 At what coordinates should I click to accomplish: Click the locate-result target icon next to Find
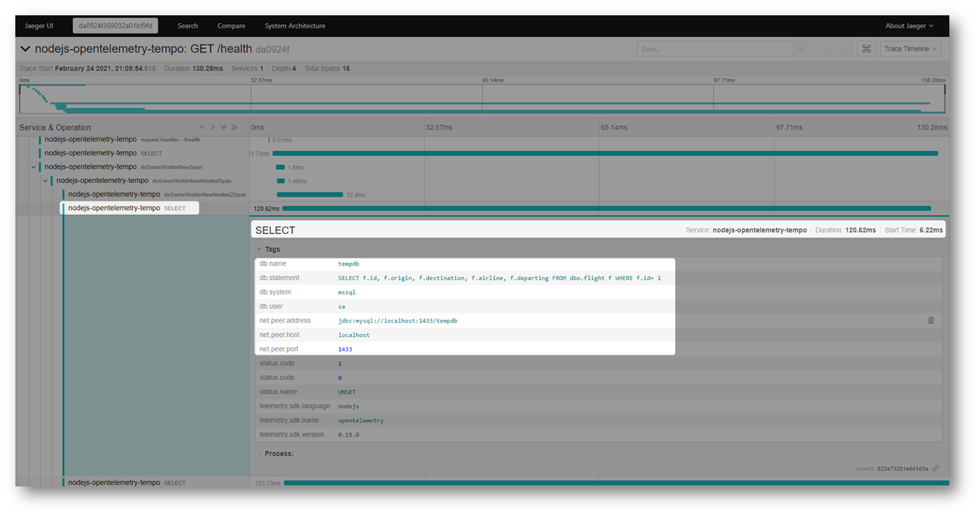pos(800,49)
